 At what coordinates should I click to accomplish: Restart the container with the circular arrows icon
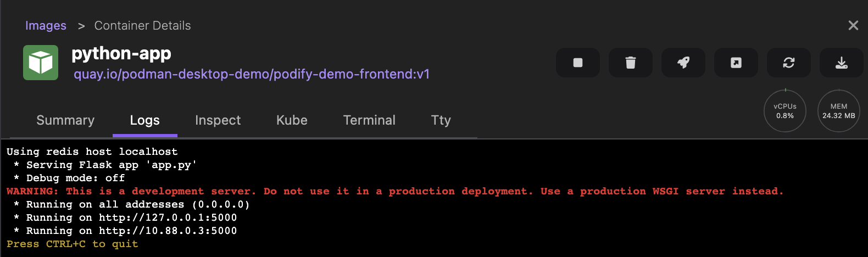[x=788, y=63]
